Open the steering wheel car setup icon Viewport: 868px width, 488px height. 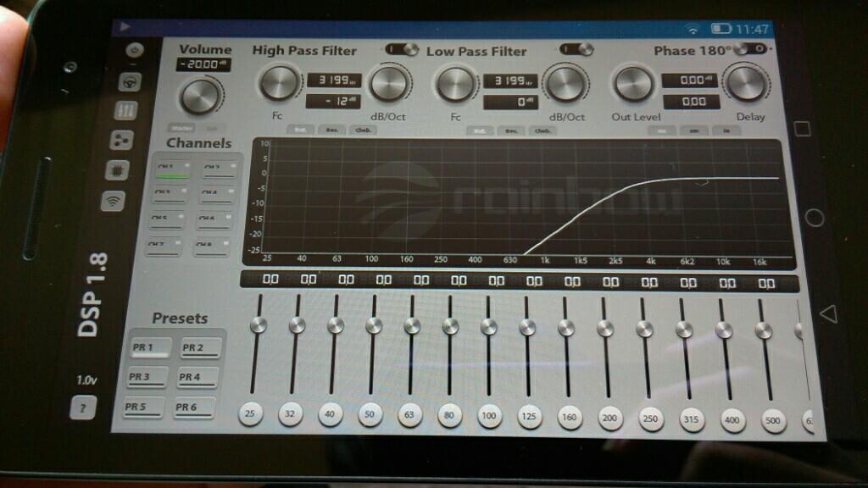pos(130,82)
